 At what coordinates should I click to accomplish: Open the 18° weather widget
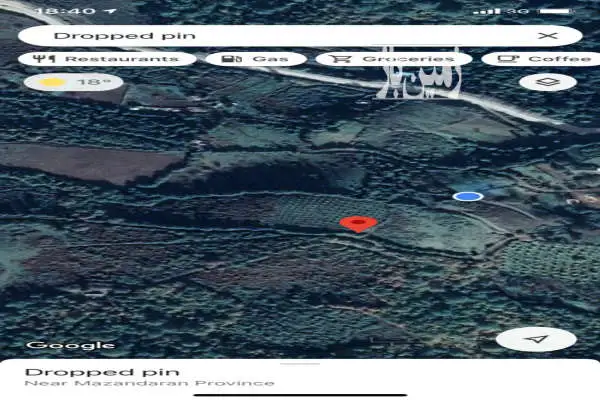click(x=73, y=82)
